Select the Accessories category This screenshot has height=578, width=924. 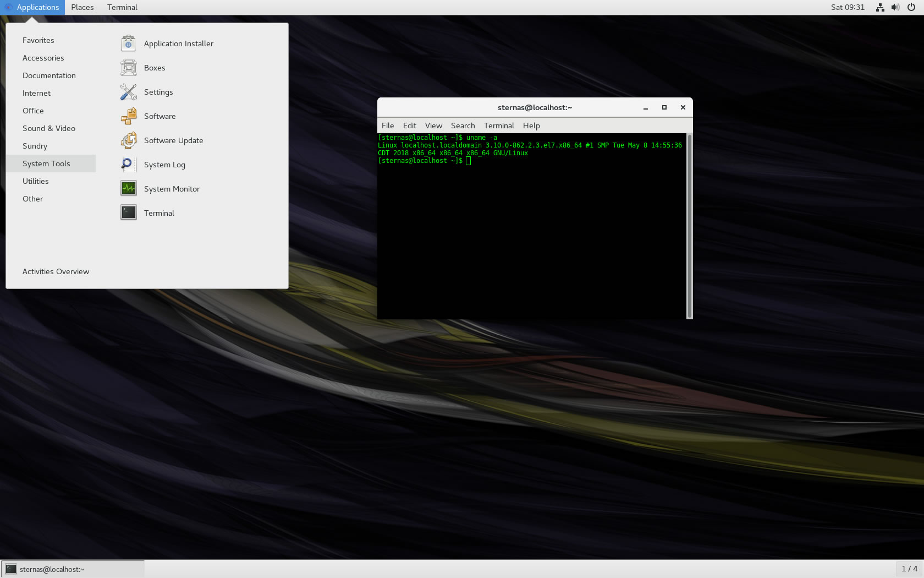coord(43,58)
